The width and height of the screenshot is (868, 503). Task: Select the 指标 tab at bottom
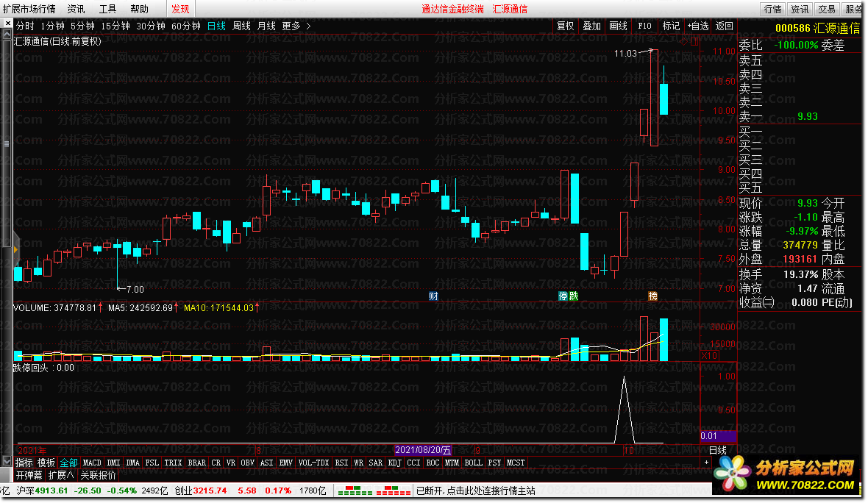tap(24, 463)
